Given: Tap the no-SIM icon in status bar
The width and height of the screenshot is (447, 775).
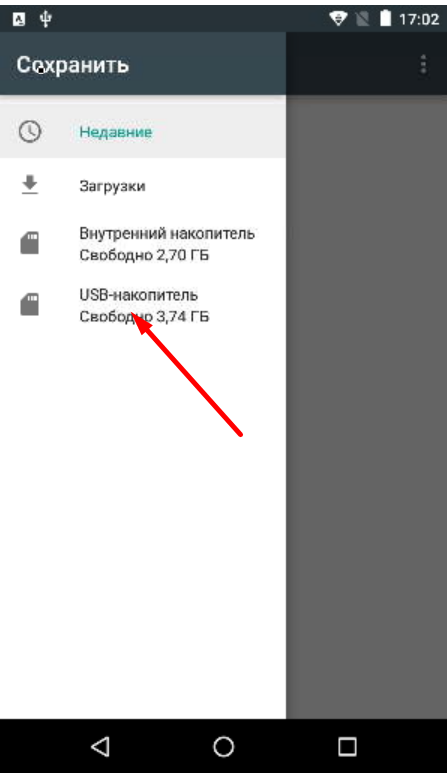Looking at the screenshot, I should [x=362, y=19].
